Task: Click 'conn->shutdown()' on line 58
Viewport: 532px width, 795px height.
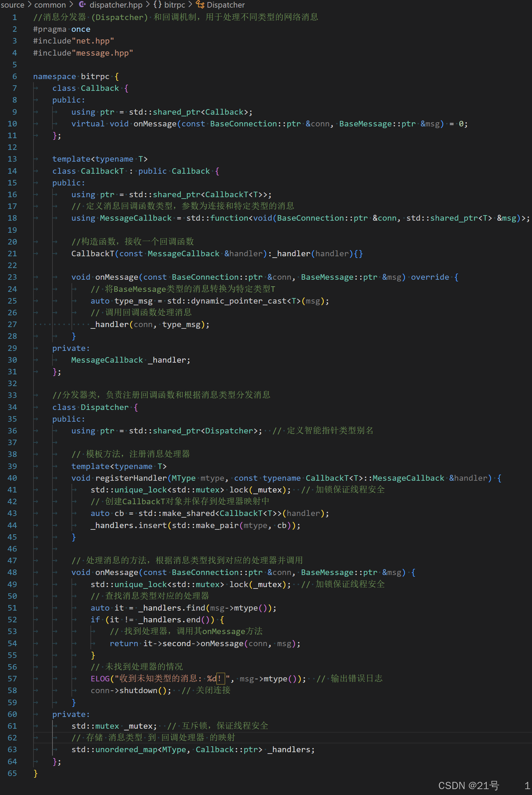Action: pyautogui.click(x=129, y=690)
